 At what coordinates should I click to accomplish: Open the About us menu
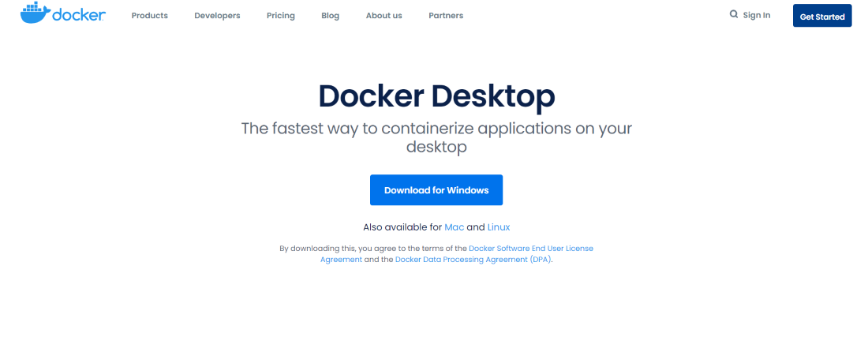click(383, 16)
